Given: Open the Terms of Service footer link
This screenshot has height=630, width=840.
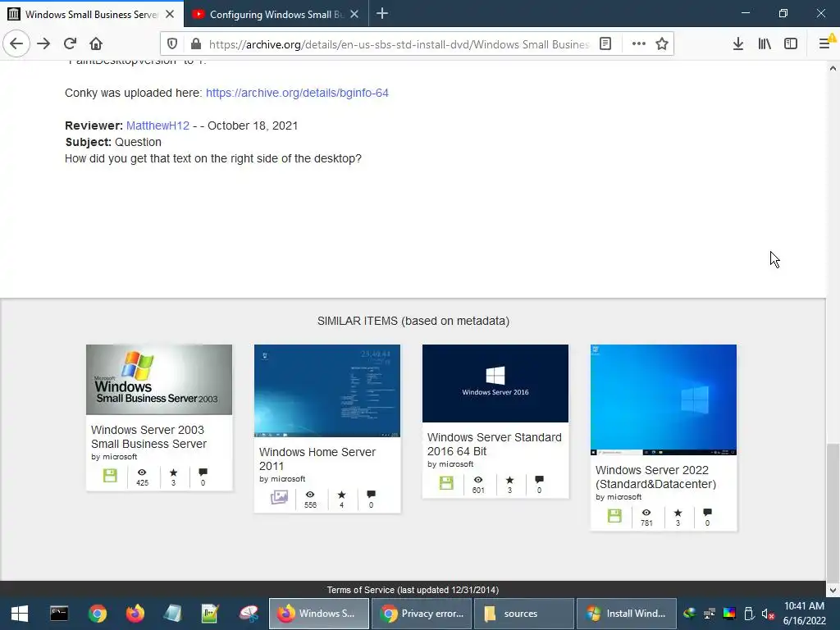Looking at the screenshot, I should (360, 590).
